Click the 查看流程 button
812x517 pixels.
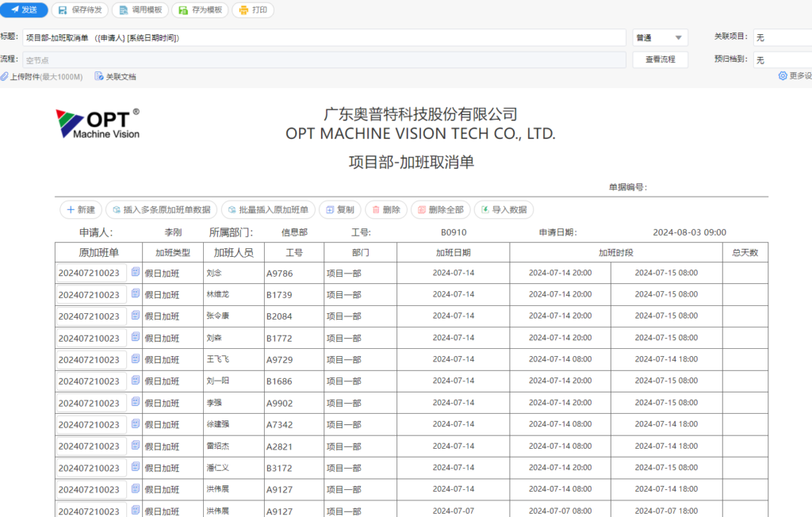coord(660,59)
